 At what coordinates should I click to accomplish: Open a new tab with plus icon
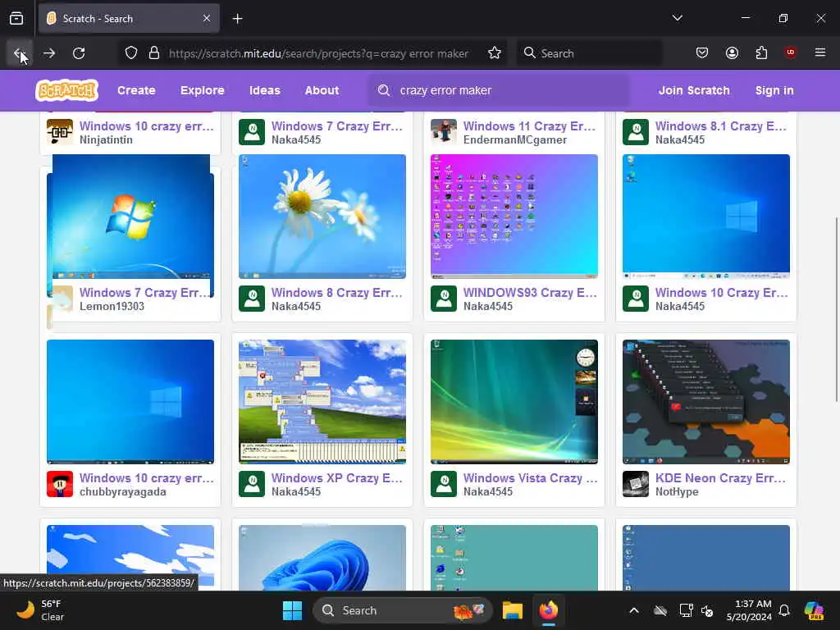coord(237,19)
